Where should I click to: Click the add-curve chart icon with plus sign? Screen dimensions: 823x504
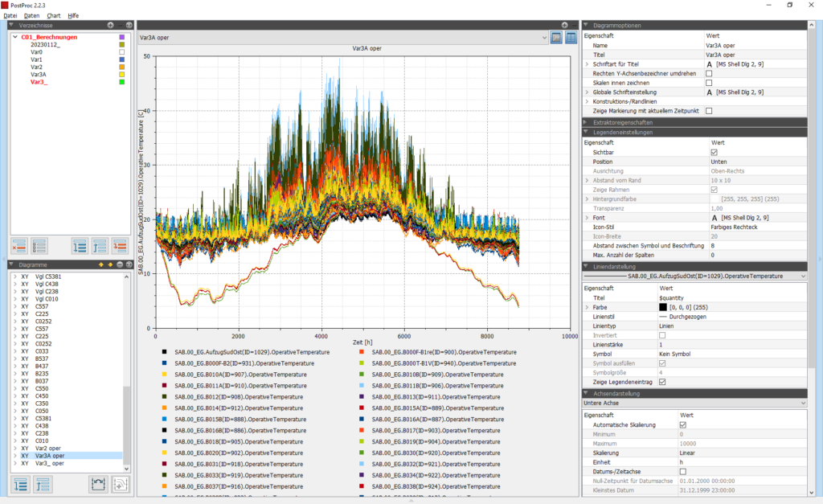pyautogui.click(x=120, y=485)
